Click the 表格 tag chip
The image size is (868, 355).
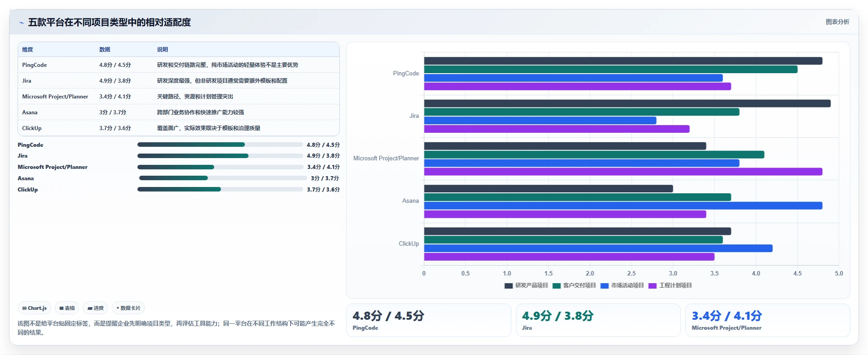pyautogui.click(x=67, y=308)
